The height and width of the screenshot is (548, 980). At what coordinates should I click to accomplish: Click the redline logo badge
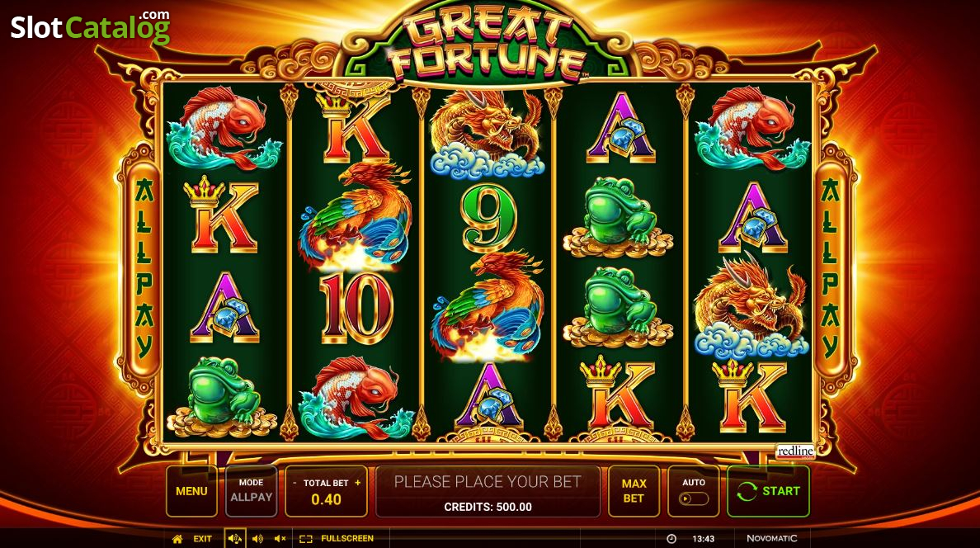pos(795,451)
